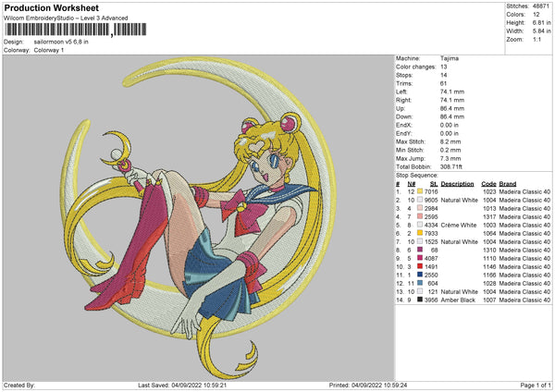Select the purple swatch in stop row 8
Screen dimensions: 555x392
click(x=420, y=250)
